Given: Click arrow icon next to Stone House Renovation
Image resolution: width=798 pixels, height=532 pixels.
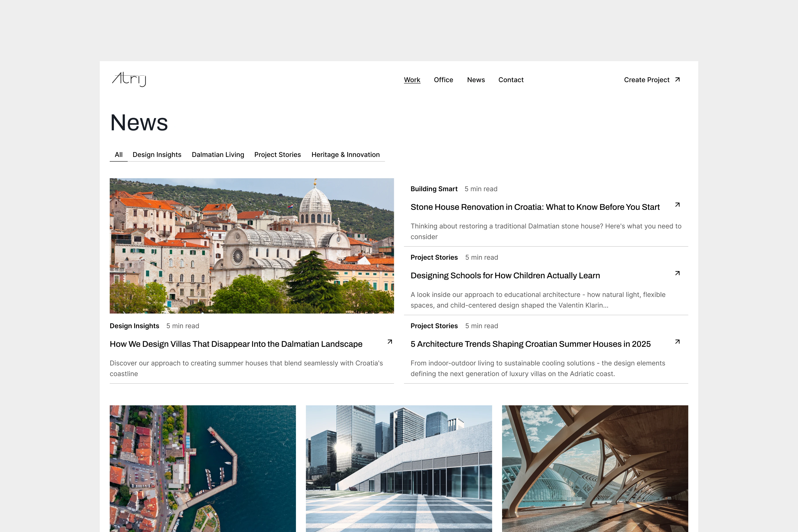Looking at the screenshot, I should click(677, 205).
